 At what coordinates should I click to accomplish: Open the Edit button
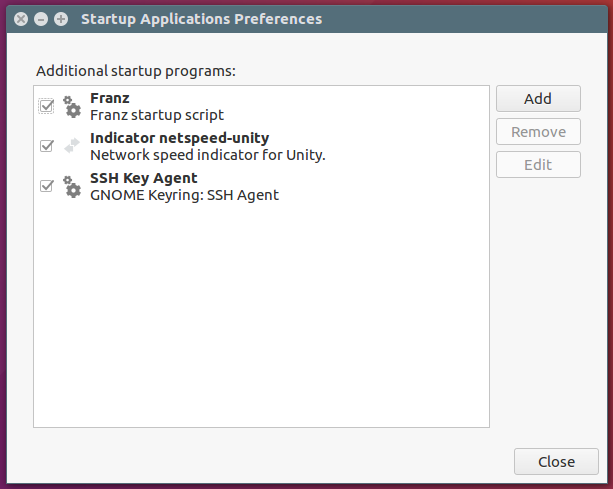pyautogui.click(x=538, y=165)
